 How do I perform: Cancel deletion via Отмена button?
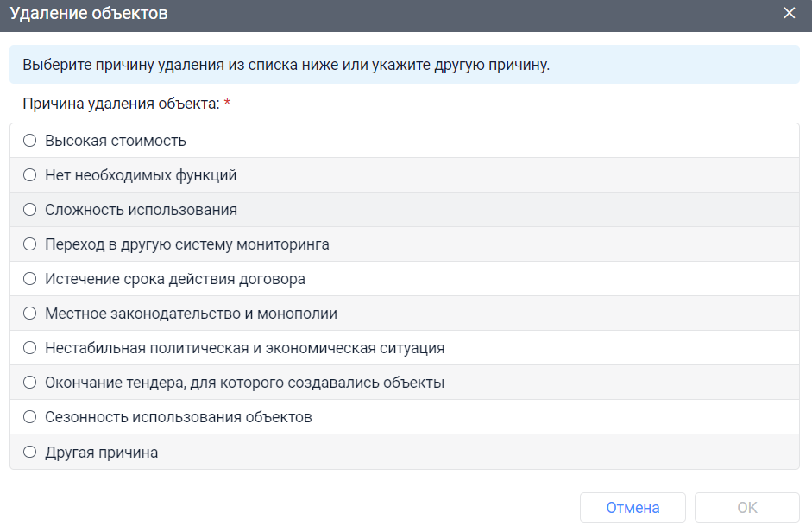[633, 507]
